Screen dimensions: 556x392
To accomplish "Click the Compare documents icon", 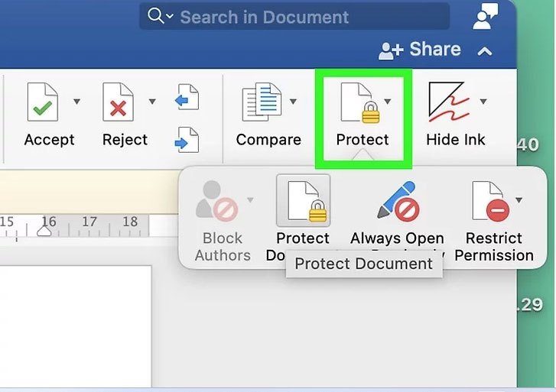I will pyautogui.click(x=262, y=102).
